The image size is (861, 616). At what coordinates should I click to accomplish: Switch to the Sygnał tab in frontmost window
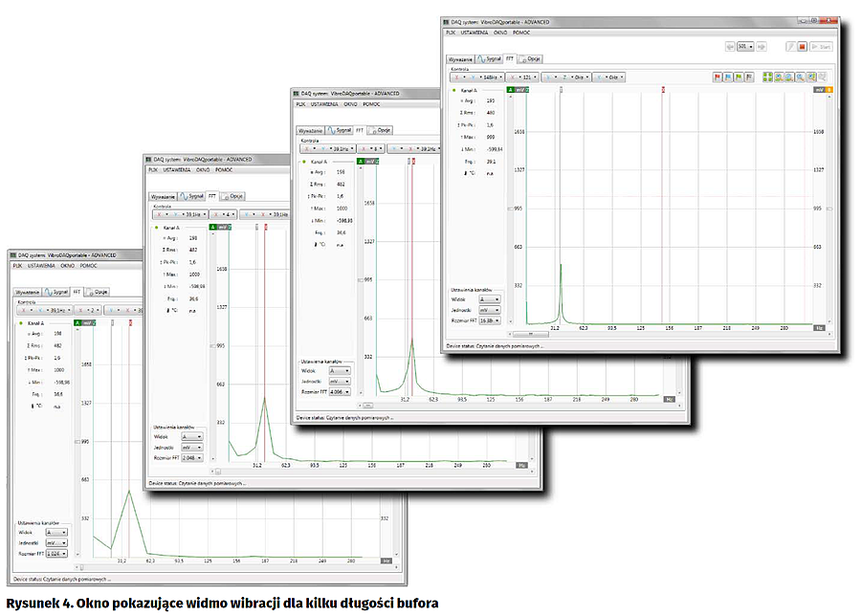(x=490, y=58)
